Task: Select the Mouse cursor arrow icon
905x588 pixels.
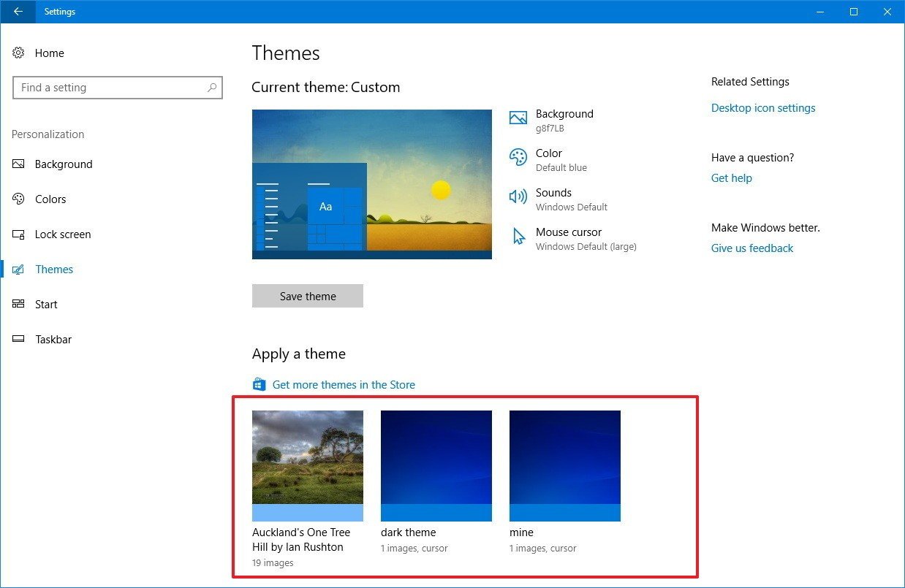Action: 518,236
